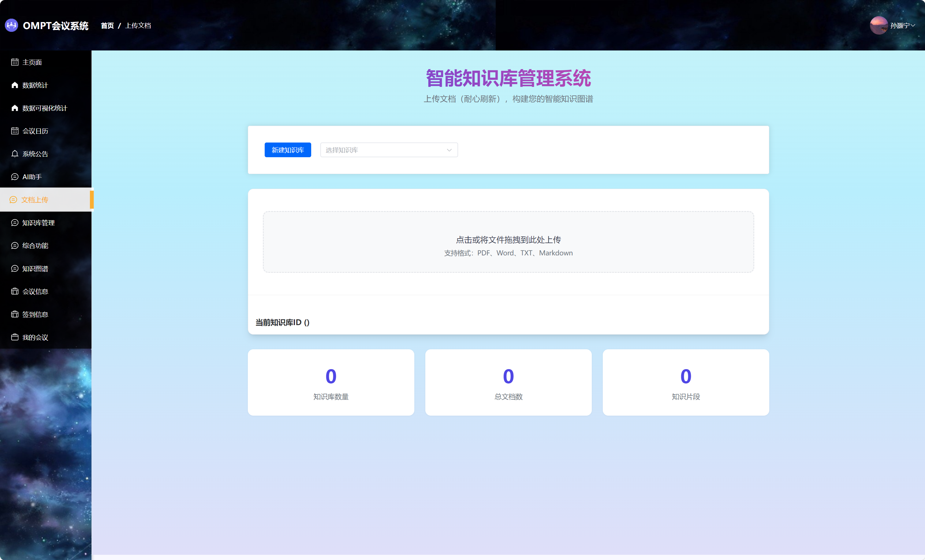Screen dimensions: 925x560
Task: Go to 会议信息 in the sidebar
Action: [46, 291]
